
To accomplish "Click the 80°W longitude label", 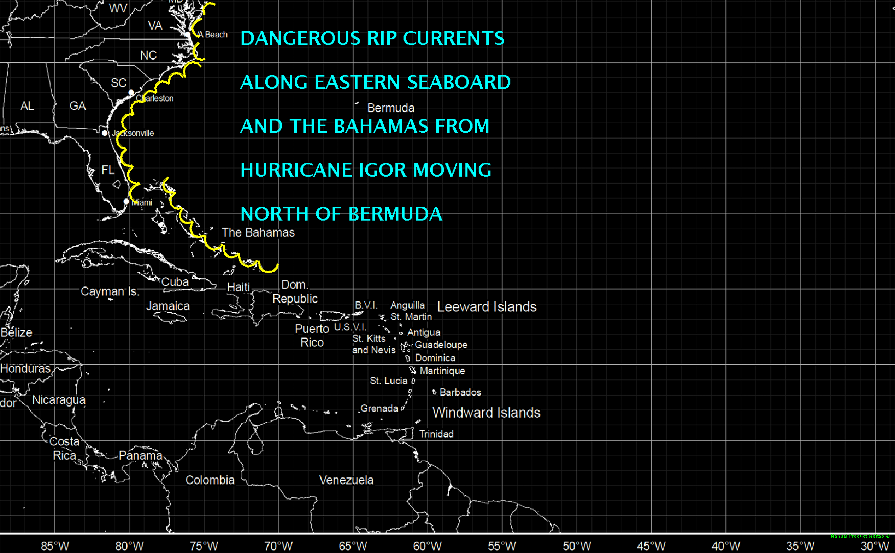I will point(130,546).
